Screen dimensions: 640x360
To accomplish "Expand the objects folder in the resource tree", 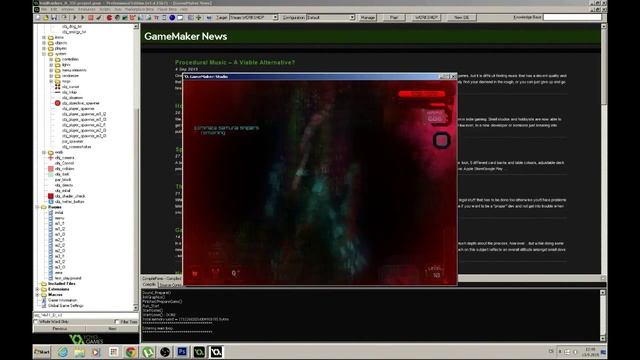I will point(44,43).
